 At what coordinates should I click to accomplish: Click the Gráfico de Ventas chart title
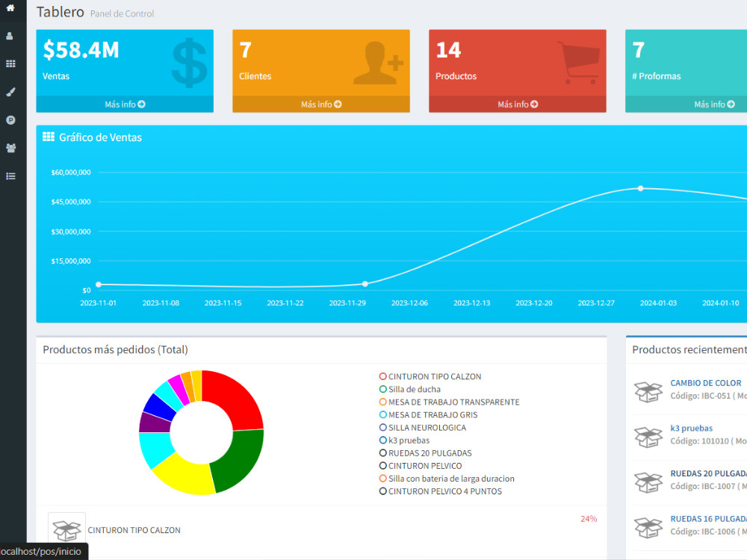pyautogui.click(x=101, y=137)
